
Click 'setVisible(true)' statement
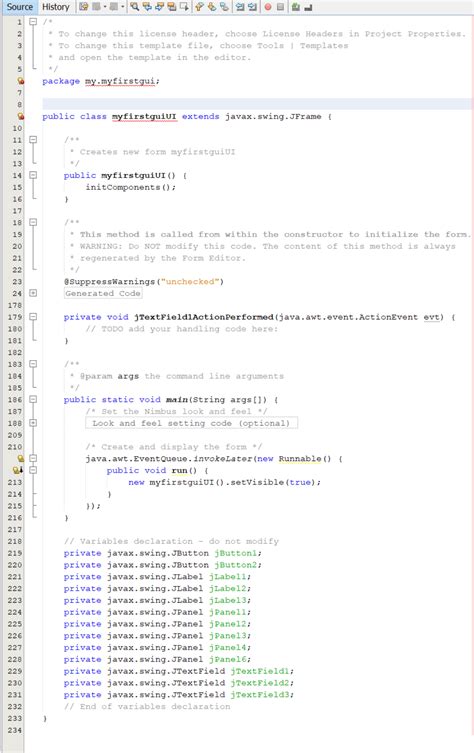276,482
